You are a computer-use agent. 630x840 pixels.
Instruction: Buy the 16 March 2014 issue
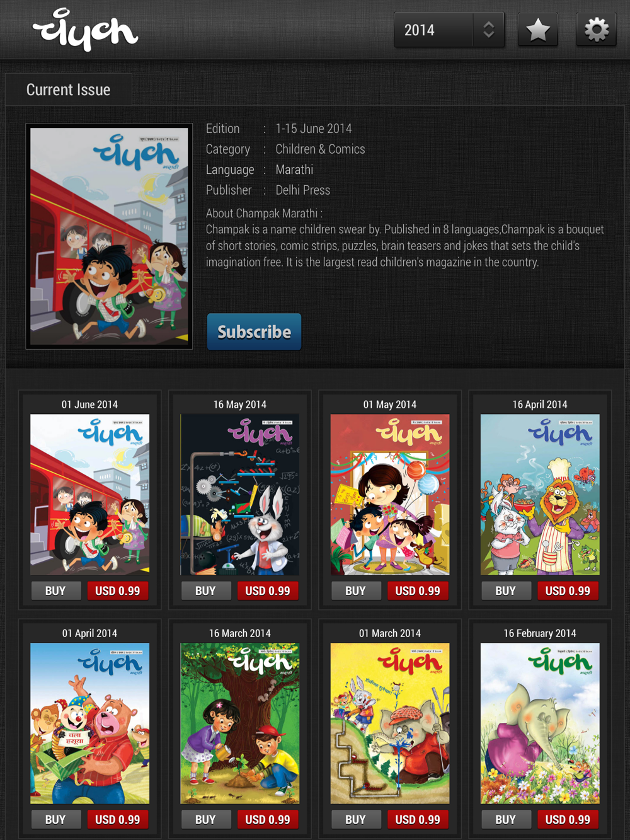coord(205,819)
